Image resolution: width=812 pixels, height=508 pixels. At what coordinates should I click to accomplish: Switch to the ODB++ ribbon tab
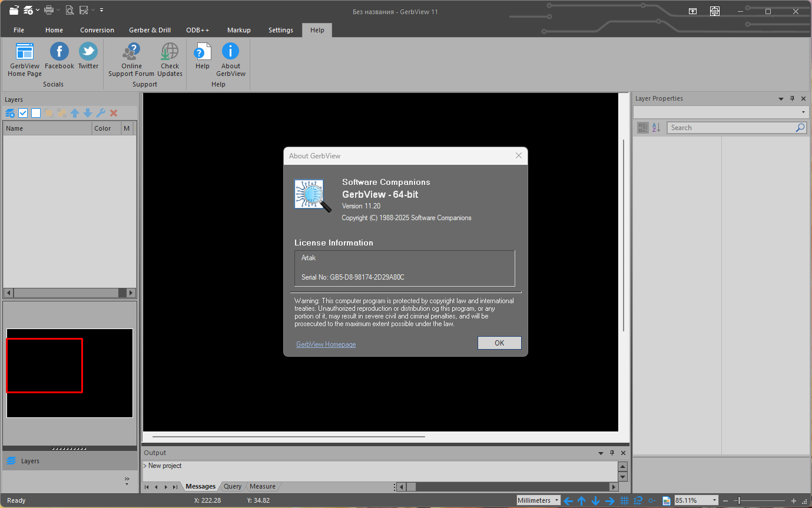[198, 30]
